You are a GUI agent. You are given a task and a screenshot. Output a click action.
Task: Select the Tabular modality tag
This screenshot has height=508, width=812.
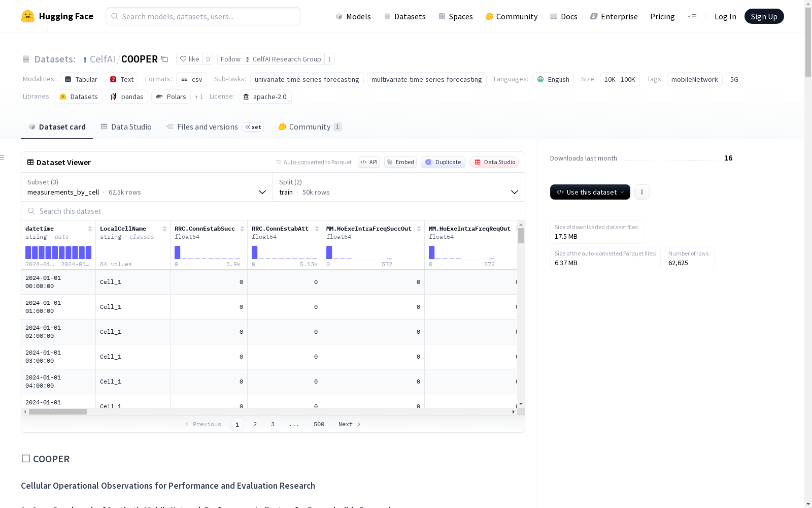pyautogui.click(x=81, y=79)
